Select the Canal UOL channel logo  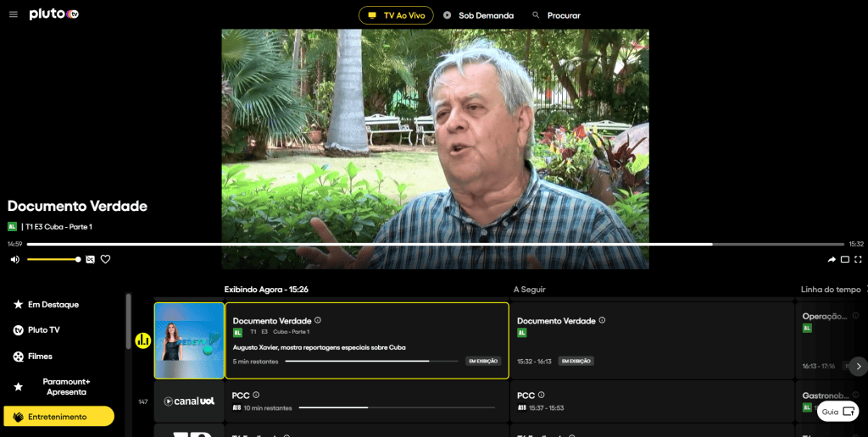coord(189,401)
